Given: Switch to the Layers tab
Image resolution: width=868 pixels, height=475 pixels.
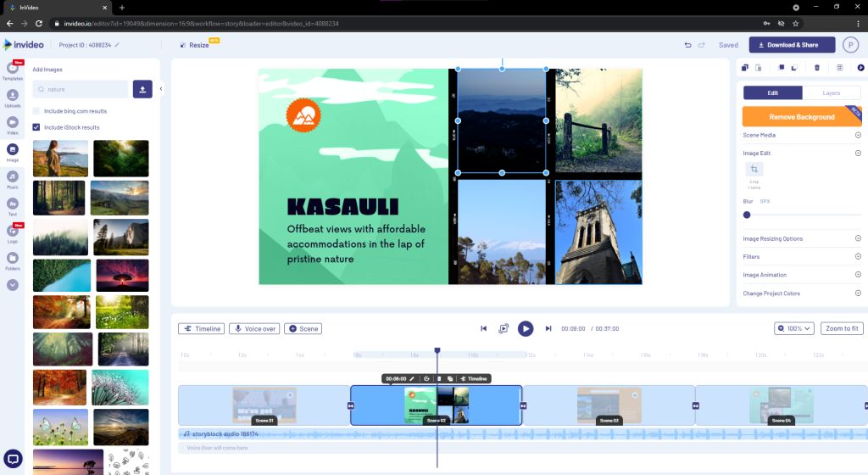Looking at the screenshot, I should tap(832, 93).
